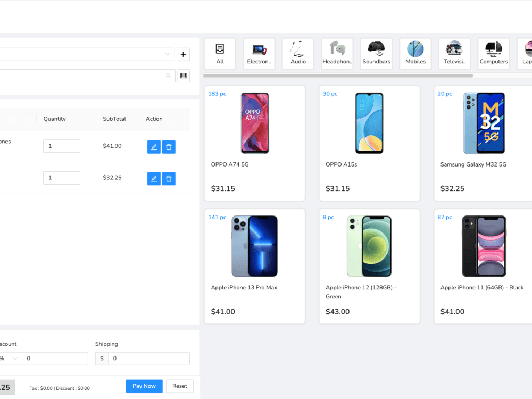
Task: Select the Mobiles category
Action: [415, 54]
